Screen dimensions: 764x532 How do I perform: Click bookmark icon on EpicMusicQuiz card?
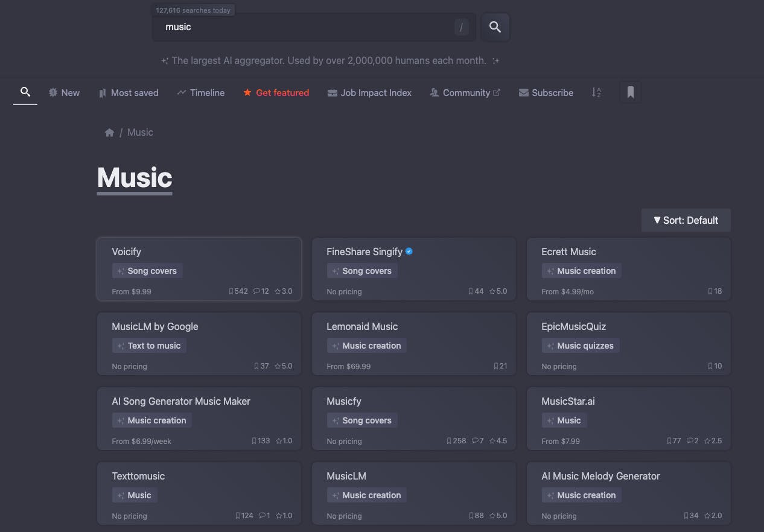pos(710,366)
